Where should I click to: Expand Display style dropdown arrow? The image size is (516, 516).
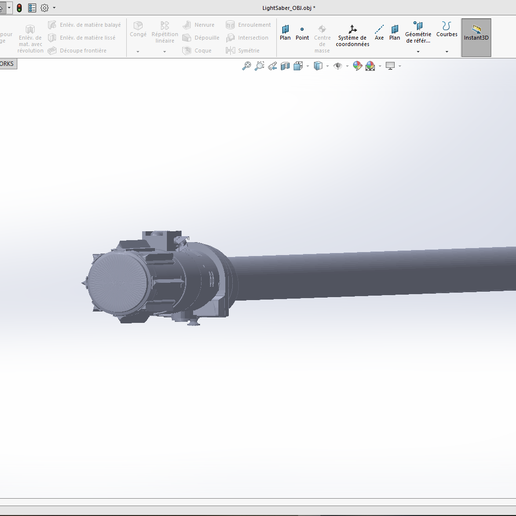(327, 66)
